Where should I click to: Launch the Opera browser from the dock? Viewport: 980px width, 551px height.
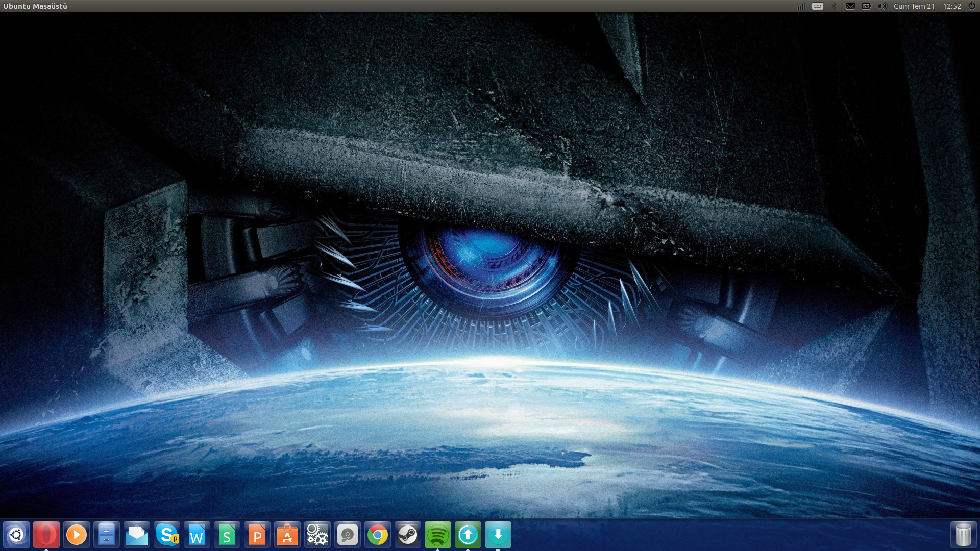pyautogui.click(x=46, y=535)
